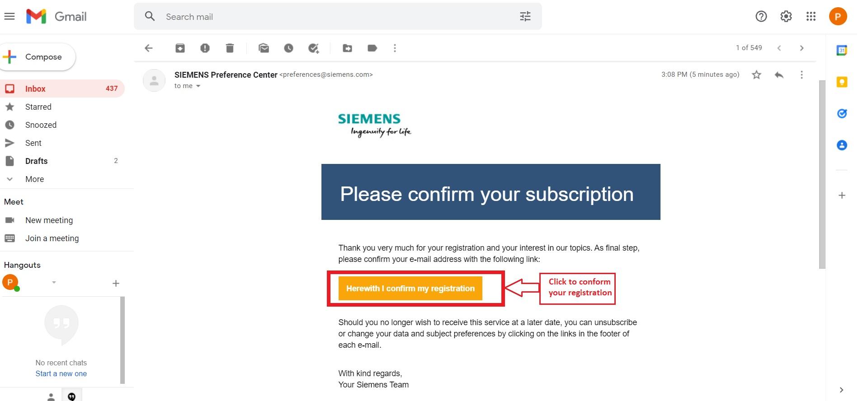
Task: Show search options in search bar
Action: pyautogui.click(x=525, y=17)
